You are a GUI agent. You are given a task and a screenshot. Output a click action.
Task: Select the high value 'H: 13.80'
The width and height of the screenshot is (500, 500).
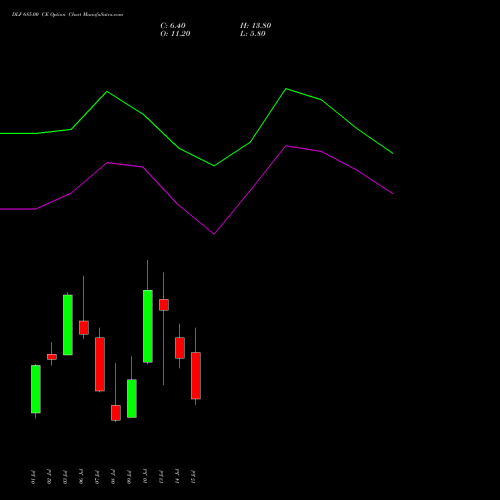point(255,26)
